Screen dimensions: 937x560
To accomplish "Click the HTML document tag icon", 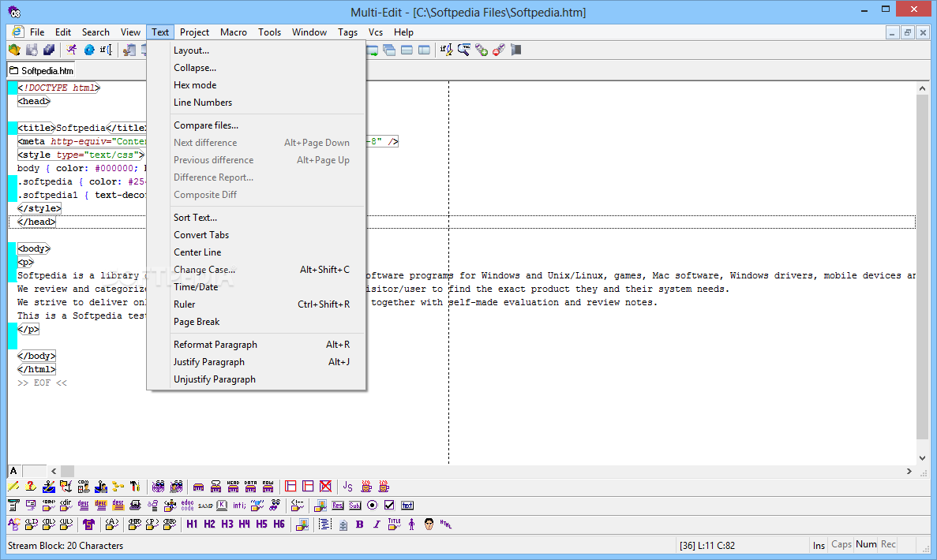I will click(x=446, y=525).
